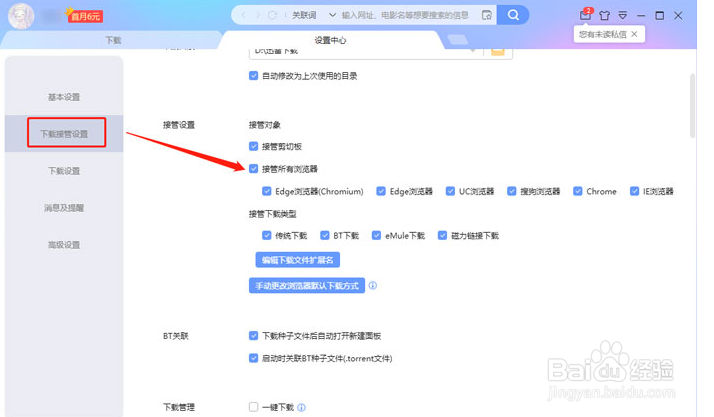Open the messages inbox with red badge

(x=586, y=15)
